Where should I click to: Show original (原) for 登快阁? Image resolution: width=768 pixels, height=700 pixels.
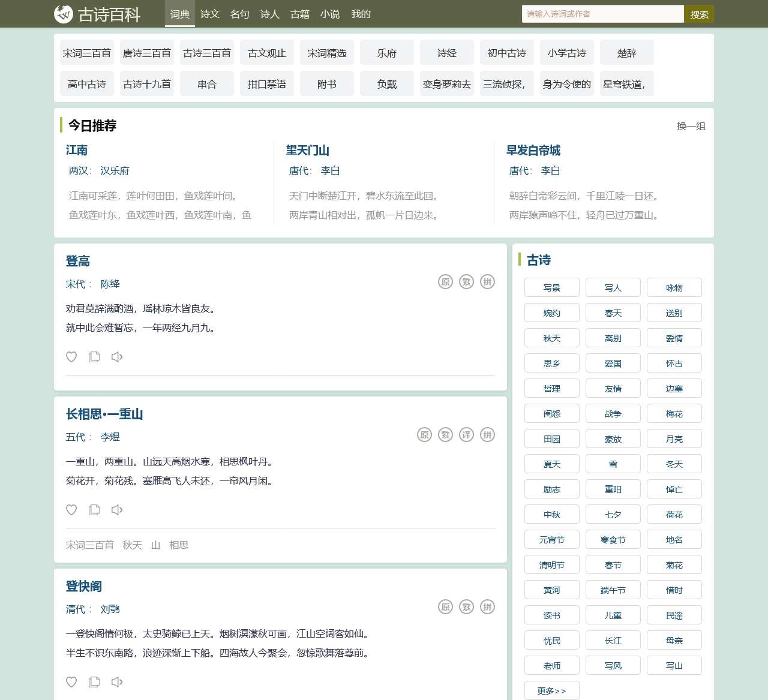pyautogui.click(x=445, y=607)
